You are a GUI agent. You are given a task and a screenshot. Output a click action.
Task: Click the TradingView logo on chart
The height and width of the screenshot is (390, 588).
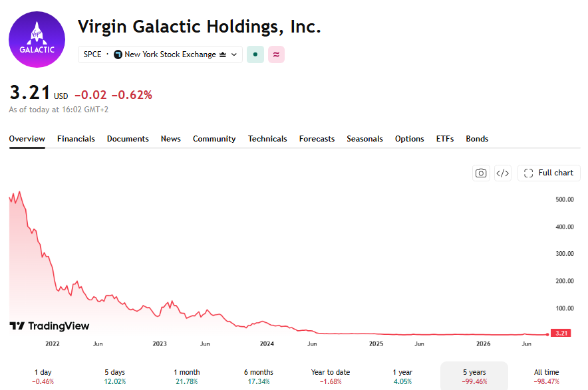coord(49,326)
